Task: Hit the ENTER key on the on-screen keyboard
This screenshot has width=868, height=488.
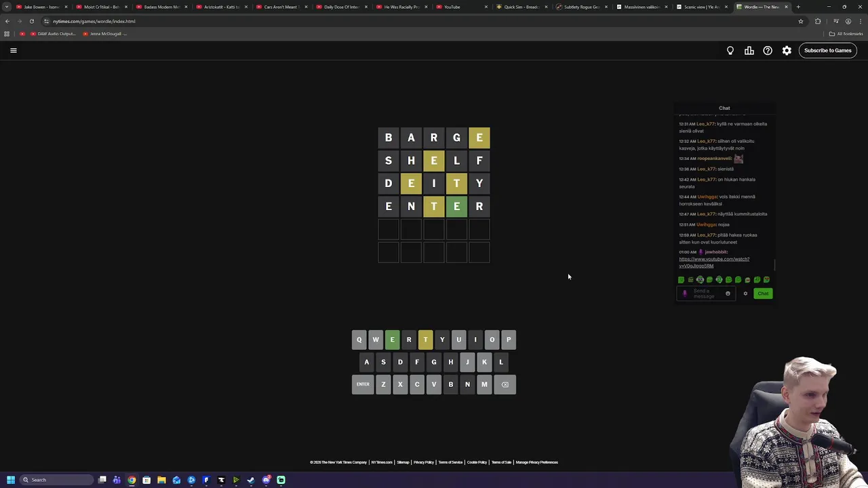Action: 363,384
